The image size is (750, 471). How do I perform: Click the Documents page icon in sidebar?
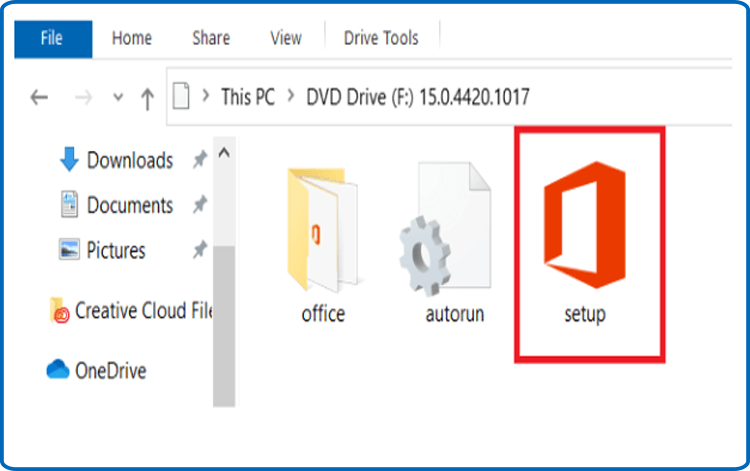tap(69, 204)
